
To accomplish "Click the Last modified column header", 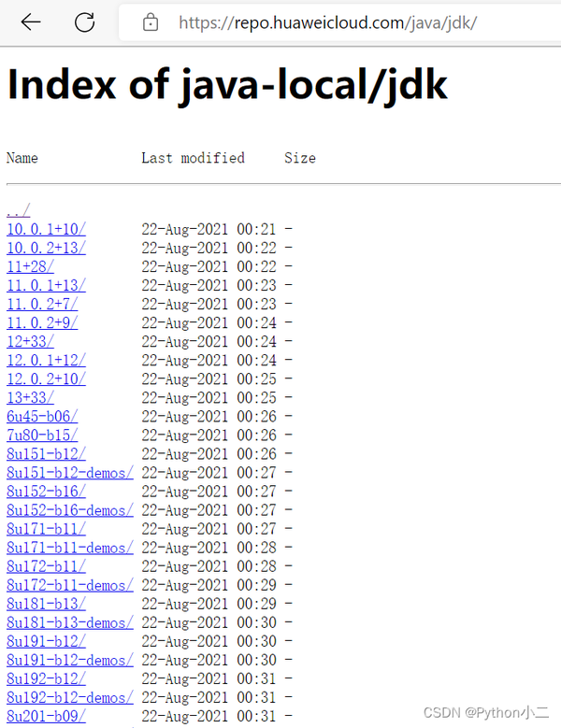I will [x=193, y=158].
